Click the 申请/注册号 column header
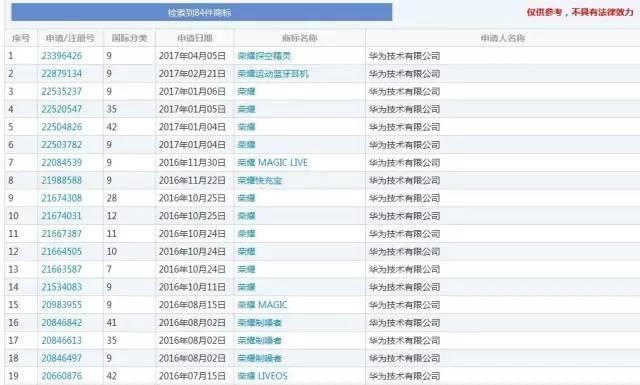The width and height of the screenshot is (640, 385). point(70,38)
